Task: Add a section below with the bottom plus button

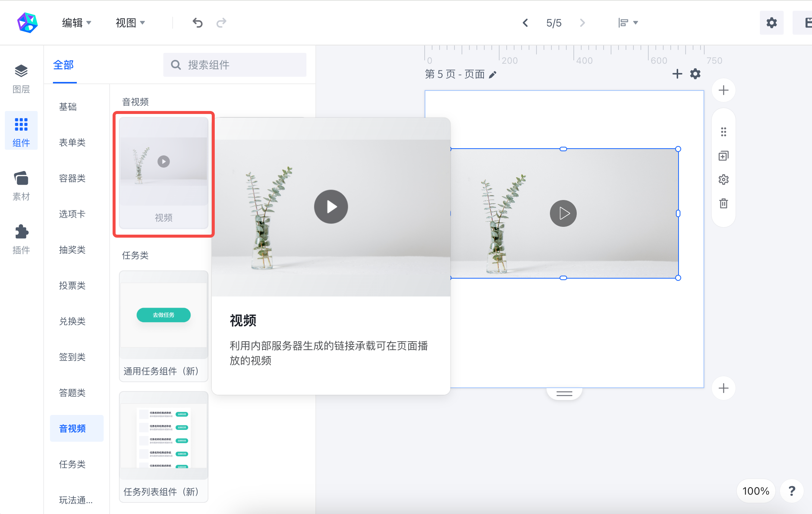Action: tap(724, 388)
